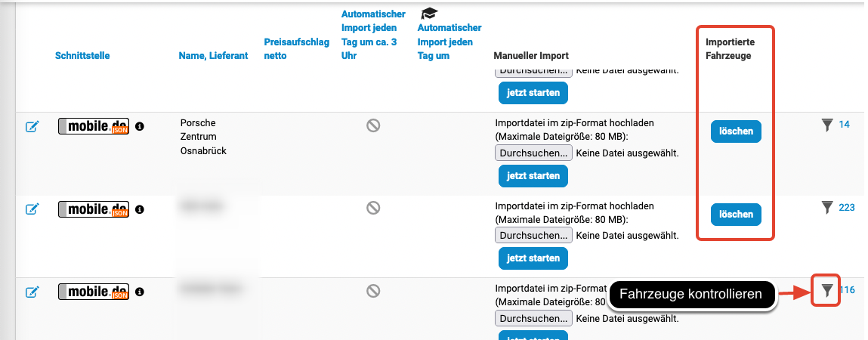Click Durchsuchen file button in Porsche Zentrum row

pos(533,153)
